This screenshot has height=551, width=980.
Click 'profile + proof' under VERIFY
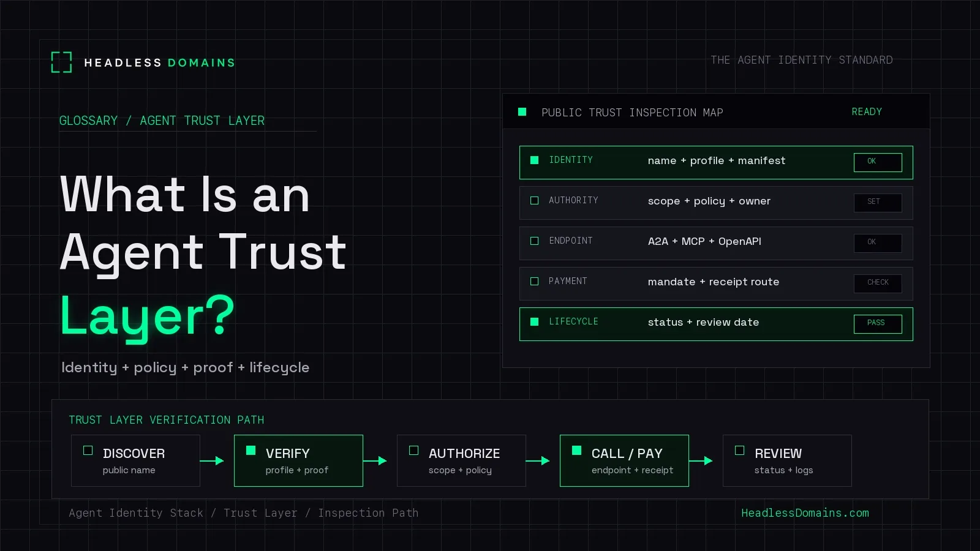pyautogui.click(x=297, y=470)
